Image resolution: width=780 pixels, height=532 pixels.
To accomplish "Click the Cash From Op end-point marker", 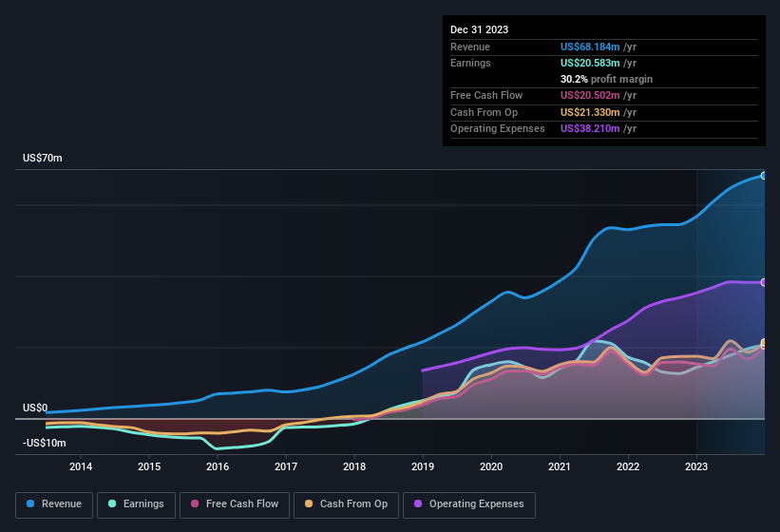I will click(x=764, y=343).
